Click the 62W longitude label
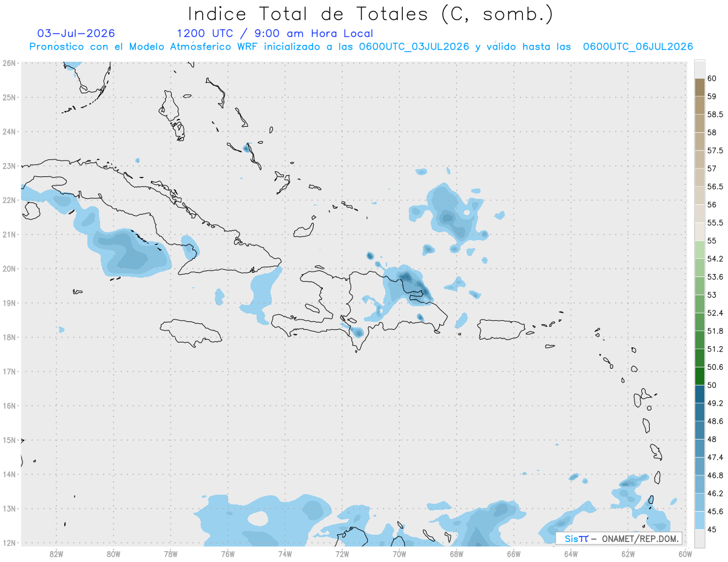This screenshot has width=728, height=562. coord(628,554)
